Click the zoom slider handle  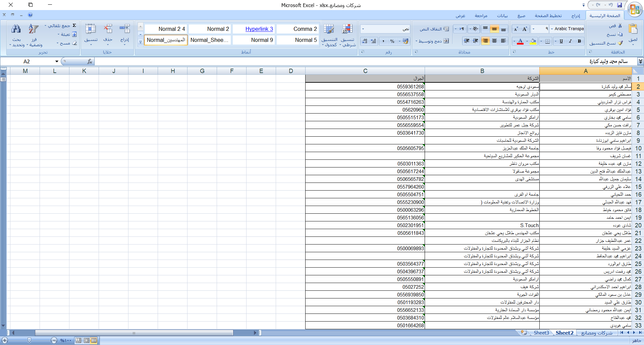(30, 340)
